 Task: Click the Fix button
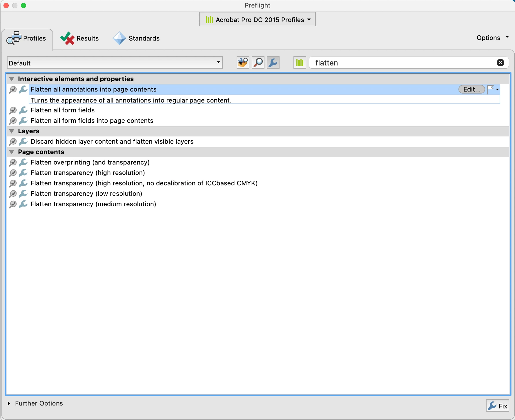coord(498,406)
